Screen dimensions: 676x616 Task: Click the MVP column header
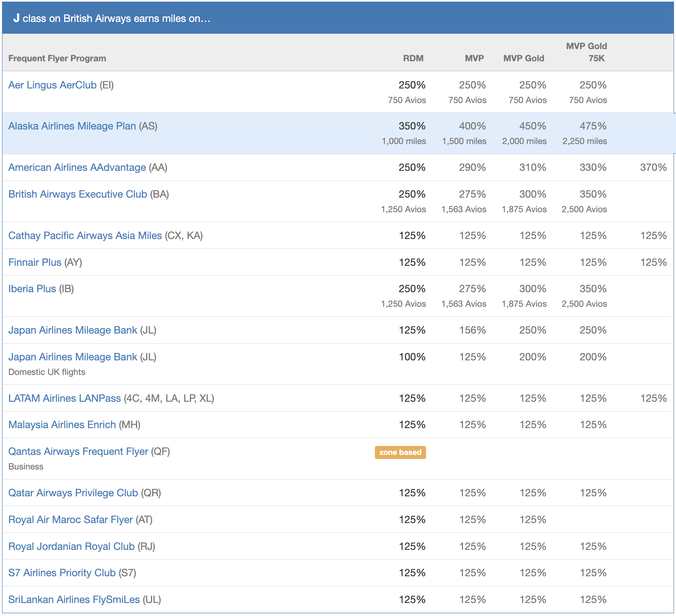[x=474, y=58]
